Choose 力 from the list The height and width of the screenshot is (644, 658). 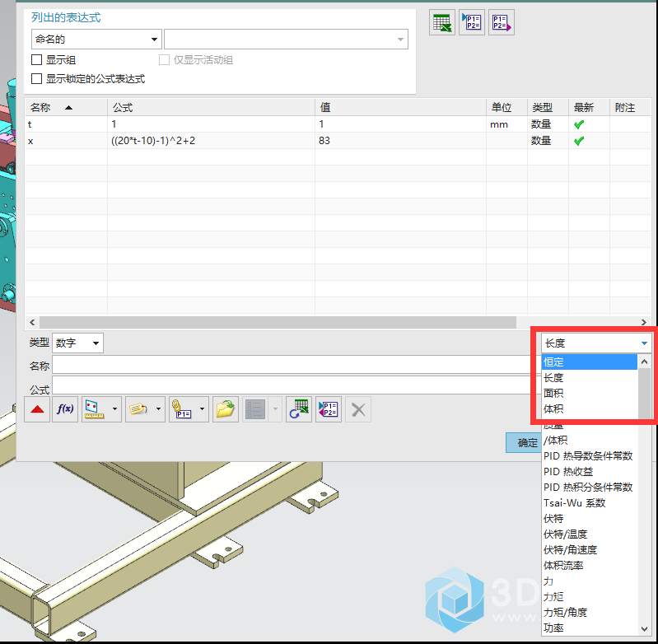pos(590,581)
